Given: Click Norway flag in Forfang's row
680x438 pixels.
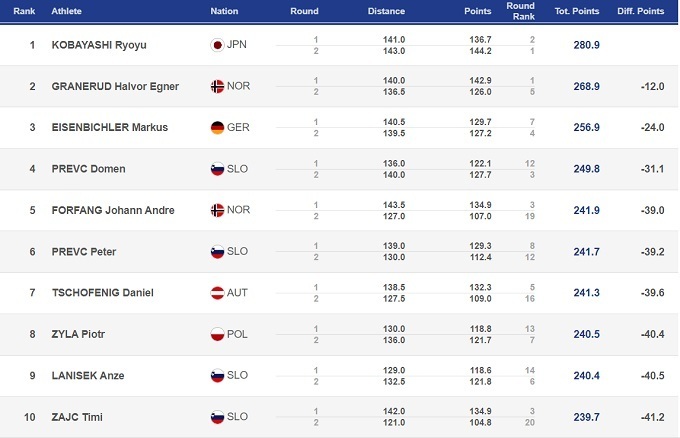Looking at the screenshot, I should click(x=215, y=210).
